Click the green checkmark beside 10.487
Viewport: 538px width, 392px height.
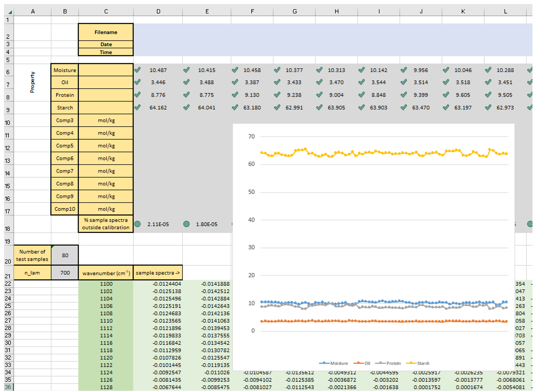(x=137, y=70)
